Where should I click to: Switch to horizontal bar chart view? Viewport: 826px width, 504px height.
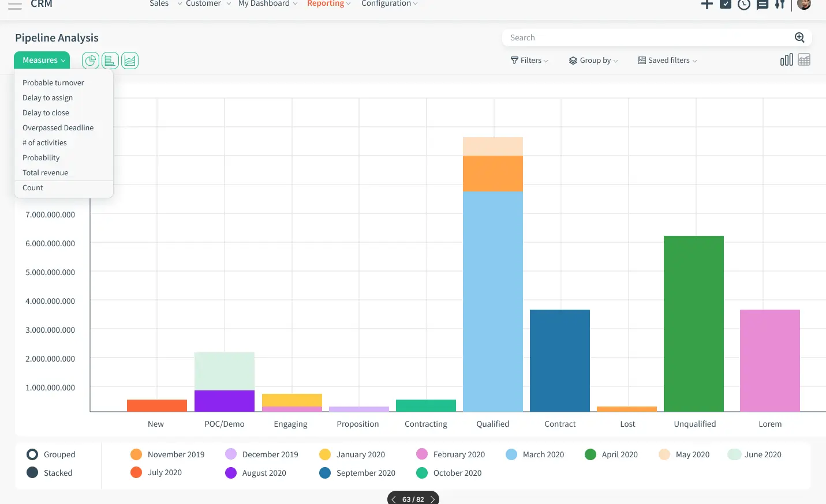coord(110,61)
